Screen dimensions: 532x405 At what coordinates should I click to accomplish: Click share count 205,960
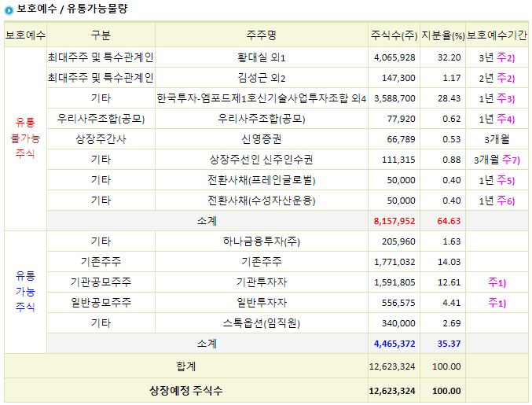(398, 241)
